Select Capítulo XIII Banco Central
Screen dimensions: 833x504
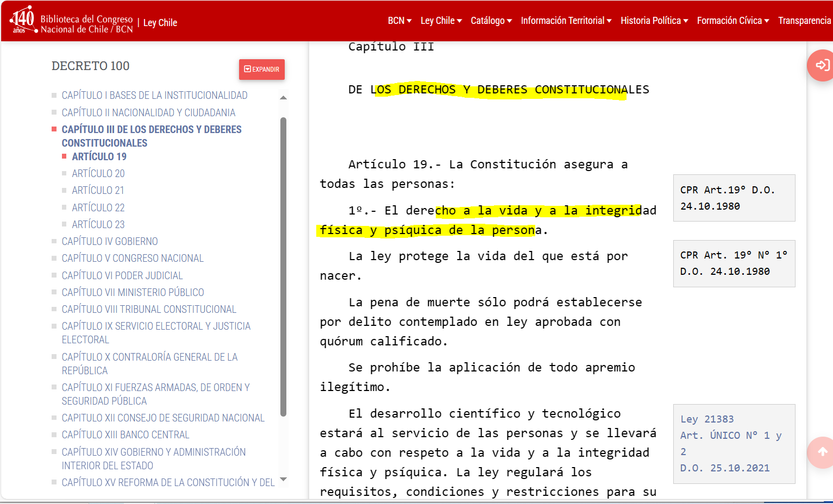[126, 434]
